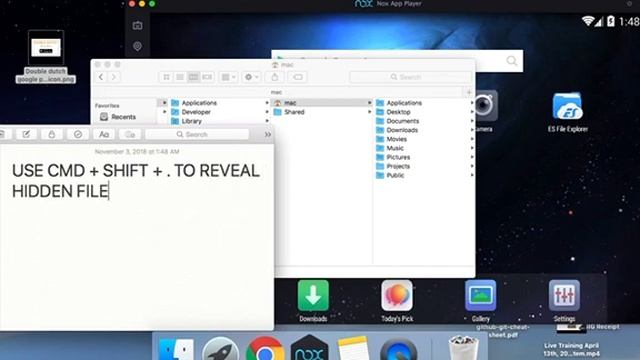Switch Finder to gallery view
Viewport: 640px width, 360px height.
207,77
